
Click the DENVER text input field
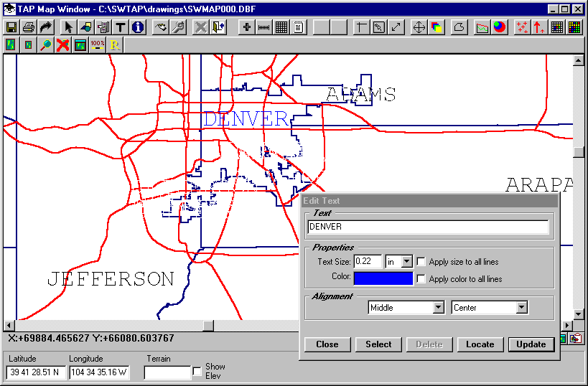[x=428, y=227]
